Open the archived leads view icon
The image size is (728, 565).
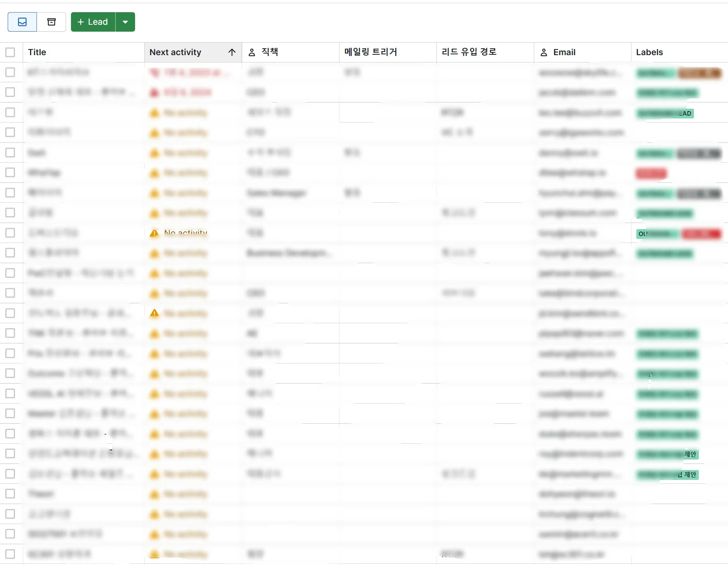pyautogui.click(x=52, y=22)
